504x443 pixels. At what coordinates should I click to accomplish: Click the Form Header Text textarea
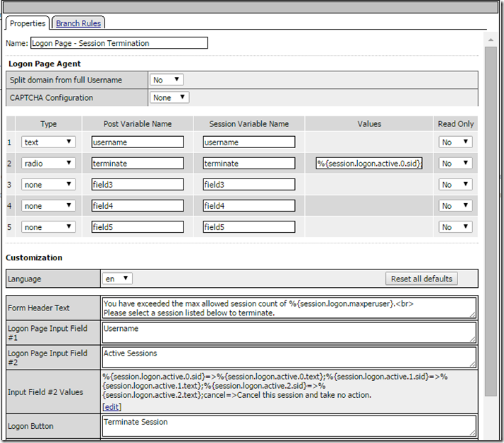(289, 308)
